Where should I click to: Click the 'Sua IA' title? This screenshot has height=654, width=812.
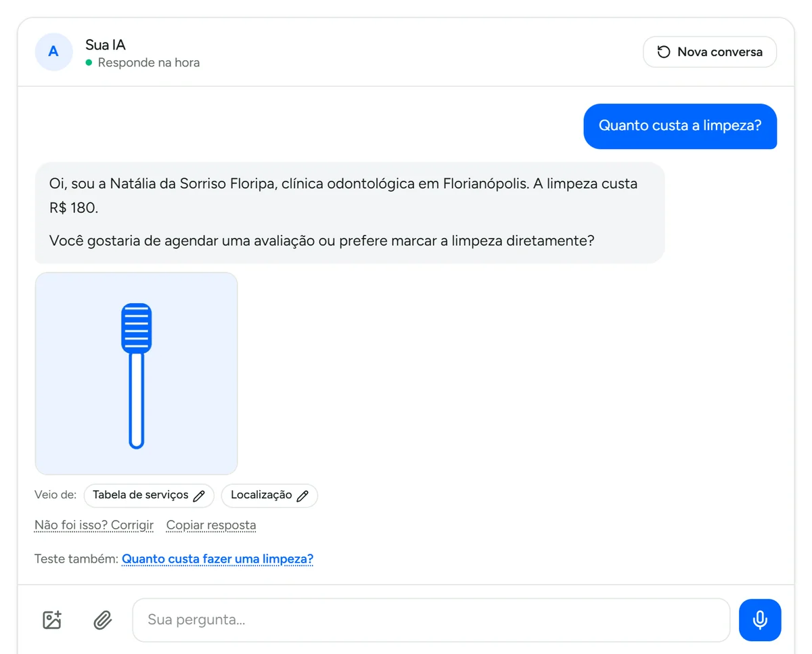pyautogui.click(x=106, y=45)
